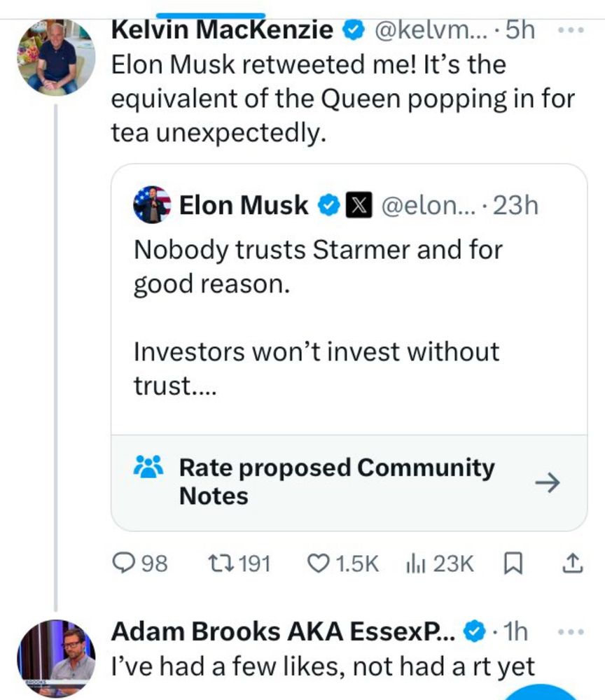Open more options on Adam Brooks' reply
Image resolution: width=605 pixels, height=700 pixels.
[x=571, y=632]
